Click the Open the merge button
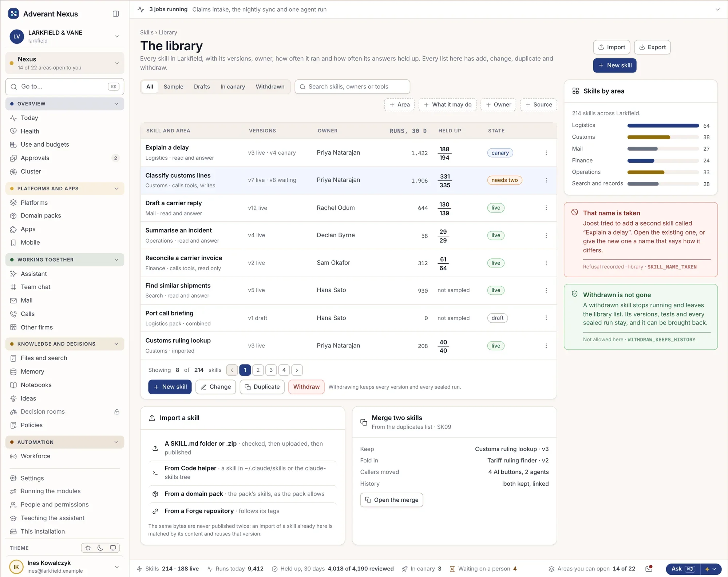This screenshot has height=577, width=728. (x=392, y=500)
